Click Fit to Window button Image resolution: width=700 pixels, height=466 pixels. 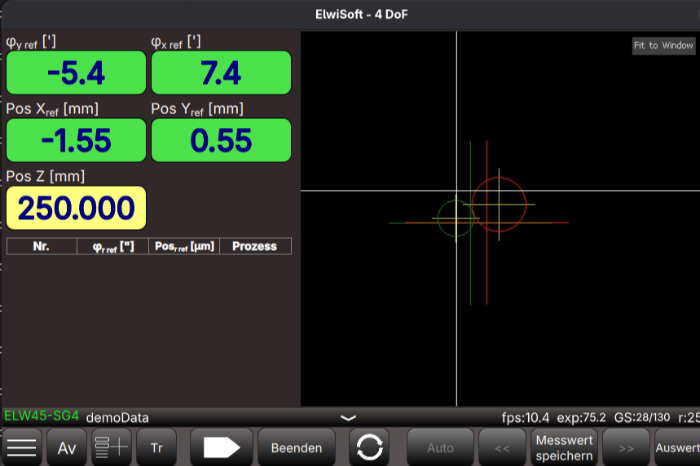point(663,46)
